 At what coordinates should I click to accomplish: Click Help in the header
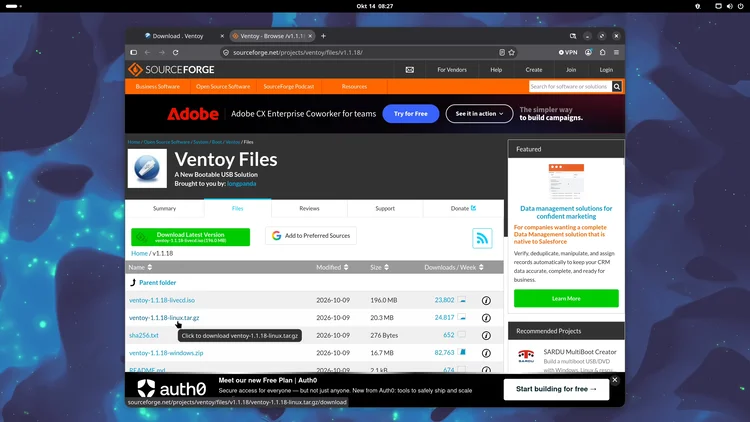tap(496, 70)
